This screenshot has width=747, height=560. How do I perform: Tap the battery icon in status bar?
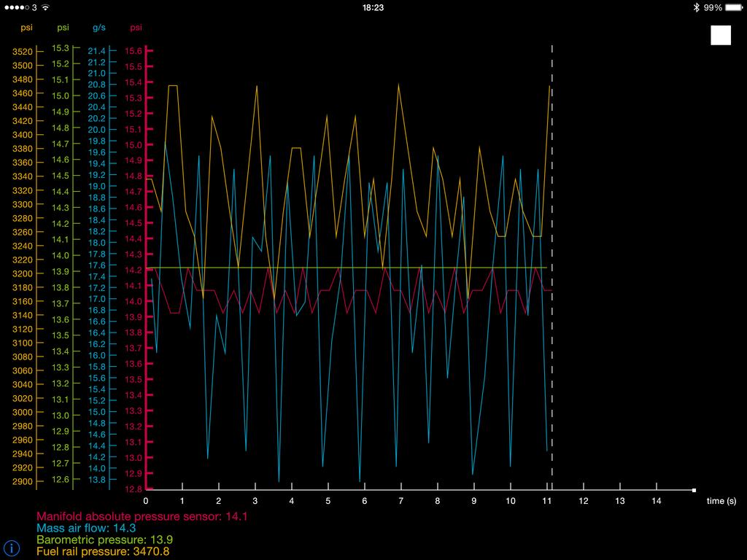point(733,7)
